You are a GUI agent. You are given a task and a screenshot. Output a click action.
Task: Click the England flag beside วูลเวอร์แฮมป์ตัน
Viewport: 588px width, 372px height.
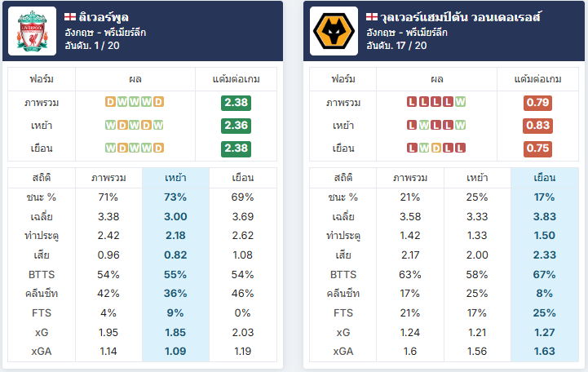(372, 17)
